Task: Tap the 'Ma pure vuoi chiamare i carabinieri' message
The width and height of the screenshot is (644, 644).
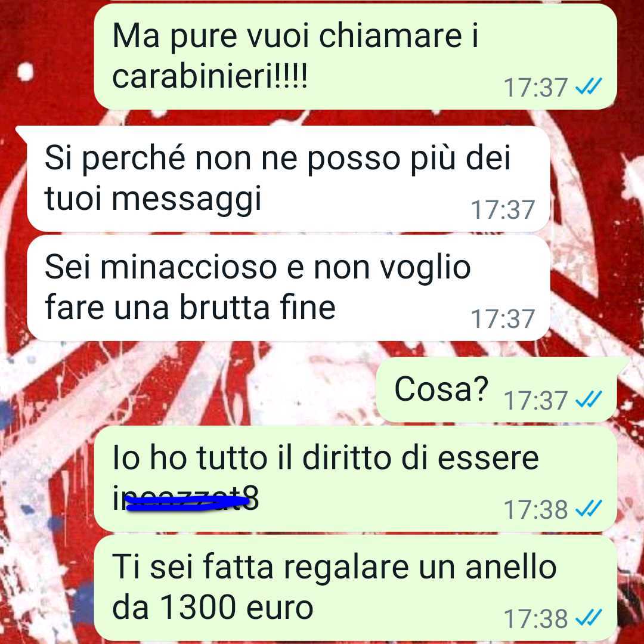Action: [355, 56]
